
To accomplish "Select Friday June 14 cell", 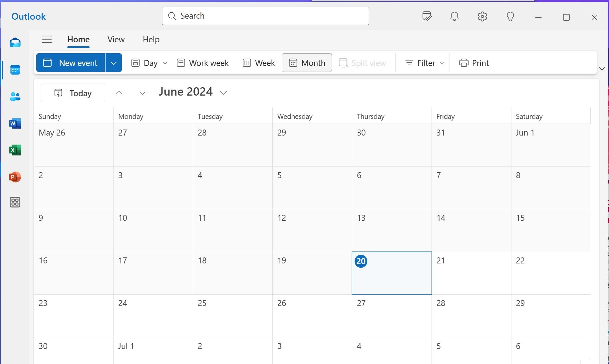I will (x=471, y=230).
